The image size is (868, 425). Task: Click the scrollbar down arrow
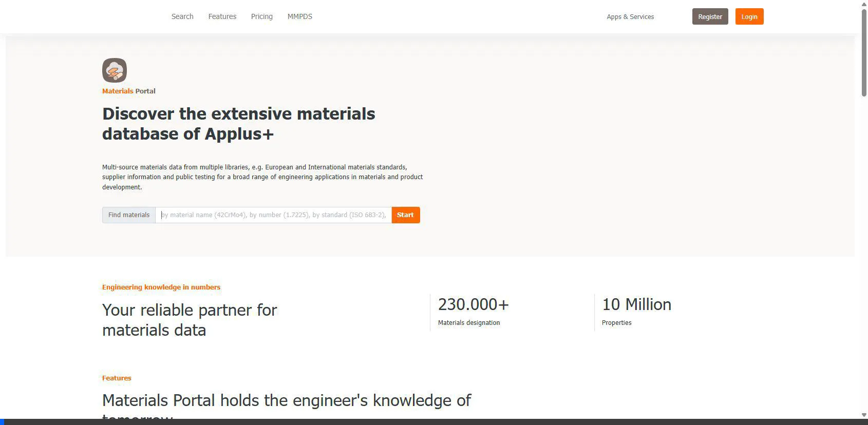pos(864,415)
